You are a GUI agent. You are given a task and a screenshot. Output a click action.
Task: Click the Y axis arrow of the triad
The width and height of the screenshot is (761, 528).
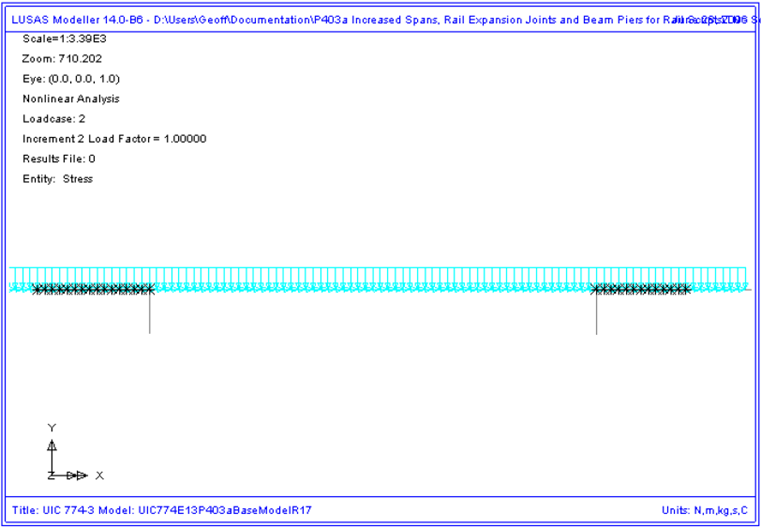52,445
